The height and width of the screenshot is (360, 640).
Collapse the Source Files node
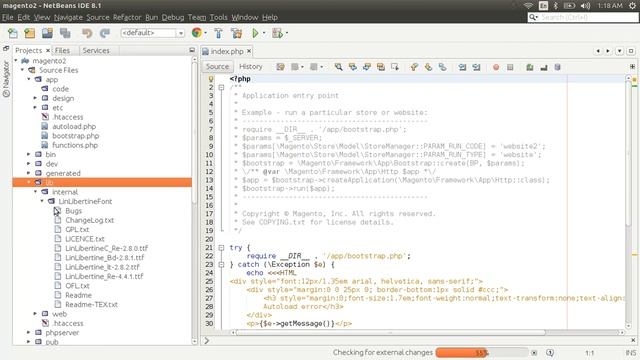(22, 70)
